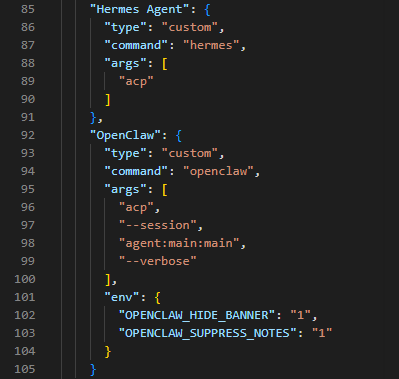Click the "args" key on line 88

pos(125,63)
